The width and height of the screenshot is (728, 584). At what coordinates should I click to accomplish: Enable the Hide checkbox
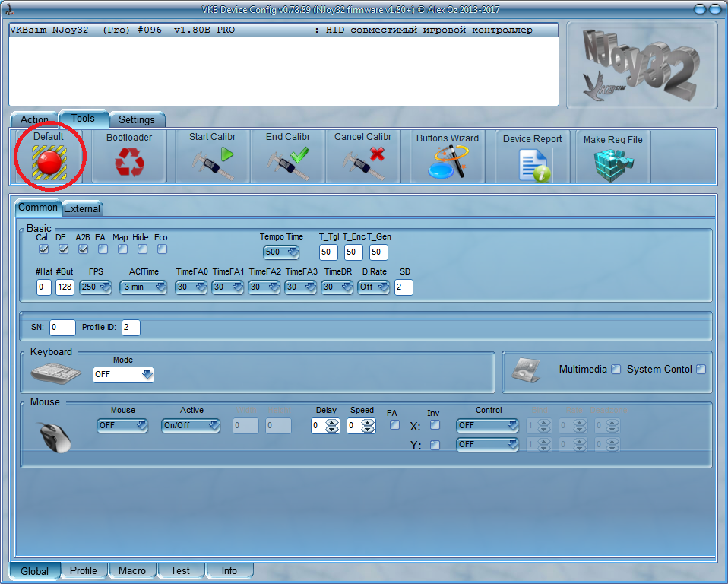[142, 249]
